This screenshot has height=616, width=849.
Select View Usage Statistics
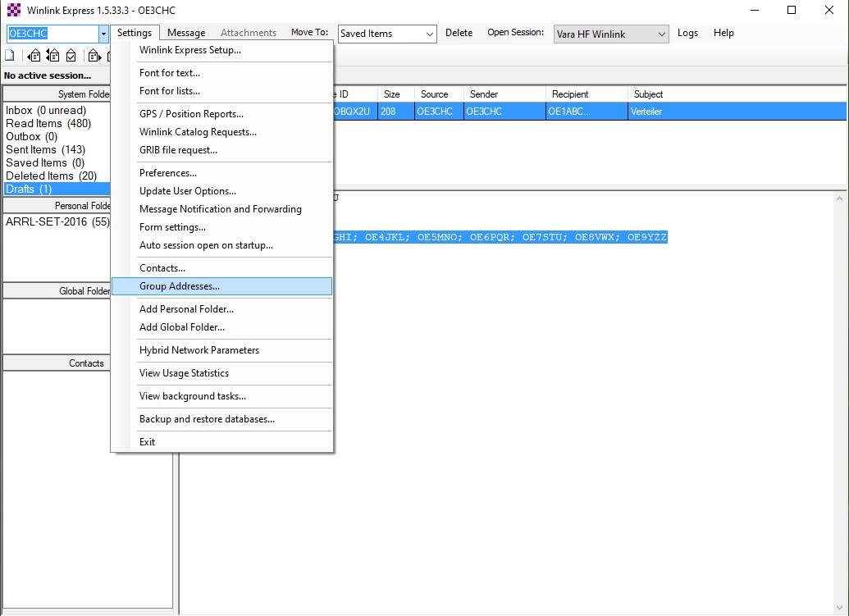[x=222, y=373]
